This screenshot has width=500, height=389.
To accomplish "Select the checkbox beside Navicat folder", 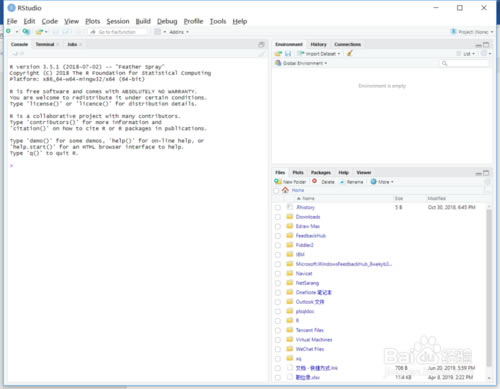I will (278, 274).
